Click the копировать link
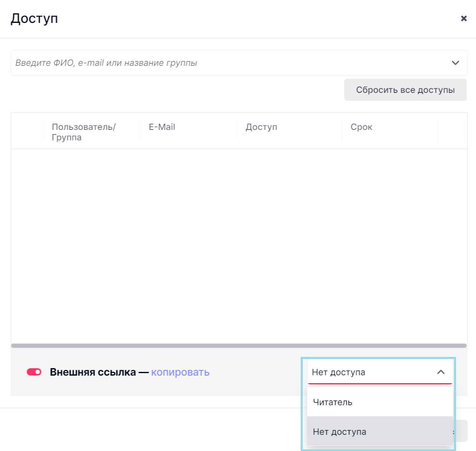The width and height of the screenshot is (476, 451). click(x=180, y=372)
